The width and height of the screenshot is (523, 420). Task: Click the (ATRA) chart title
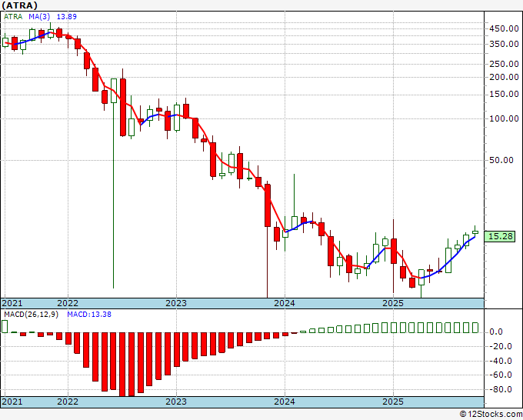(x=19, y=5)
